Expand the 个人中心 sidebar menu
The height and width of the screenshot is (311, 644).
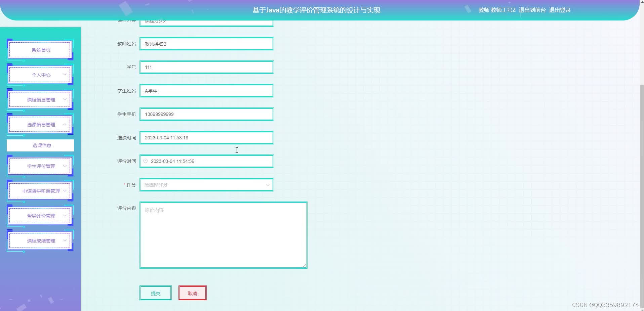(x=40, y=75)
